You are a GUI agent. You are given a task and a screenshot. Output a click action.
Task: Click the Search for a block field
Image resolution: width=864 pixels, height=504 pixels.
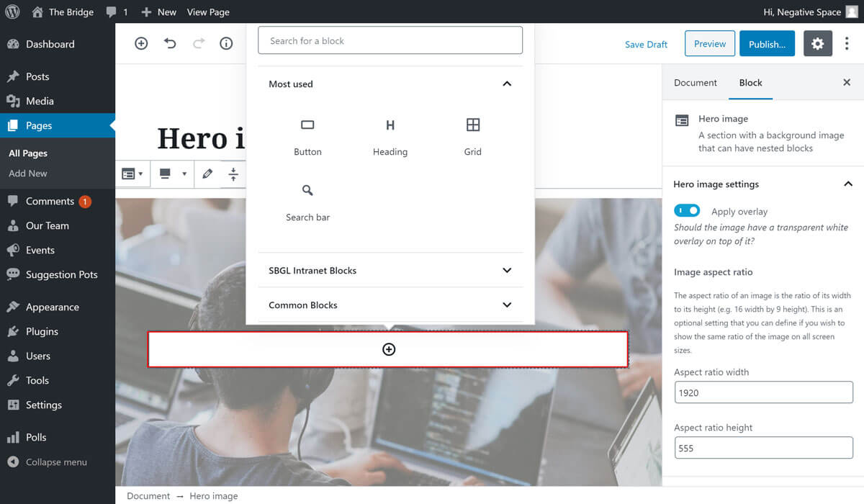tap(390, 41)
